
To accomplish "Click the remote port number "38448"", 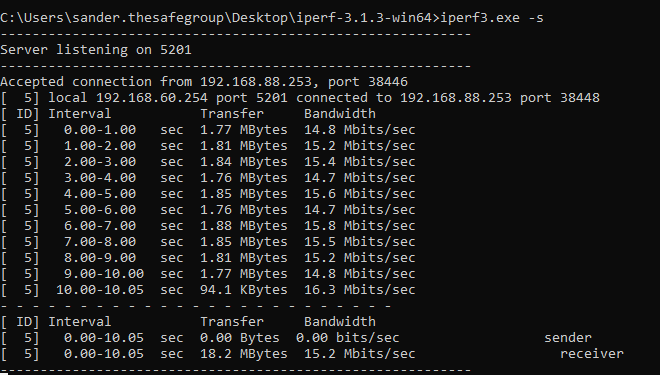I will [x=580, y=98].
